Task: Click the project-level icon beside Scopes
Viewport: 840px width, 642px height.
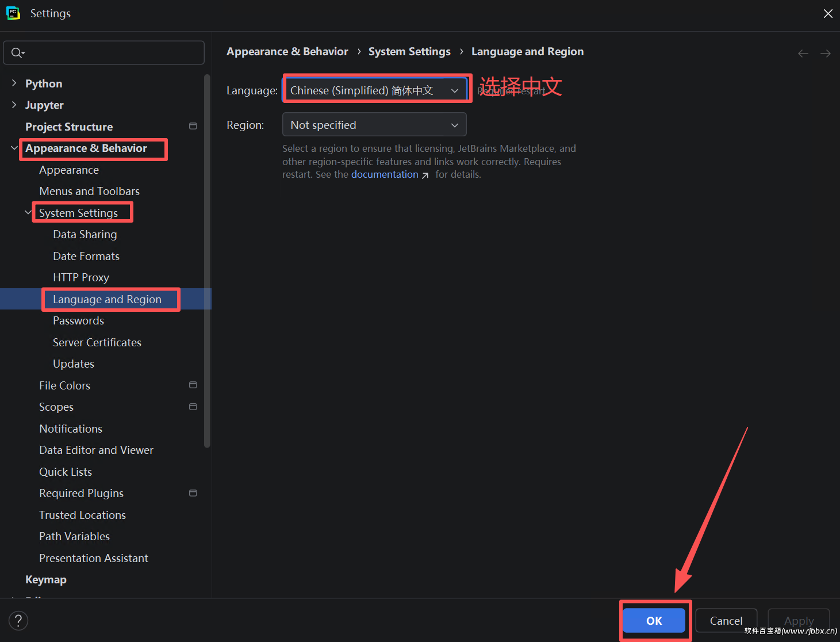Action: click(193, 407)
